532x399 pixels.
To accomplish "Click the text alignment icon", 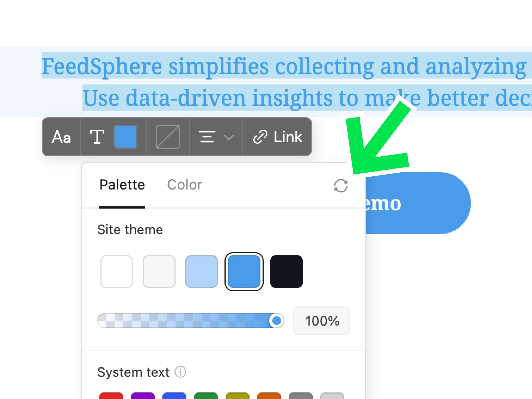I will 207,137.
